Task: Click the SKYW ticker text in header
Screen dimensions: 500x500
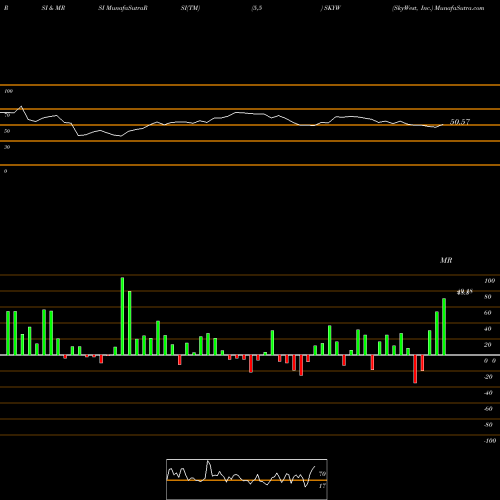Action: [x=332, y=8]
